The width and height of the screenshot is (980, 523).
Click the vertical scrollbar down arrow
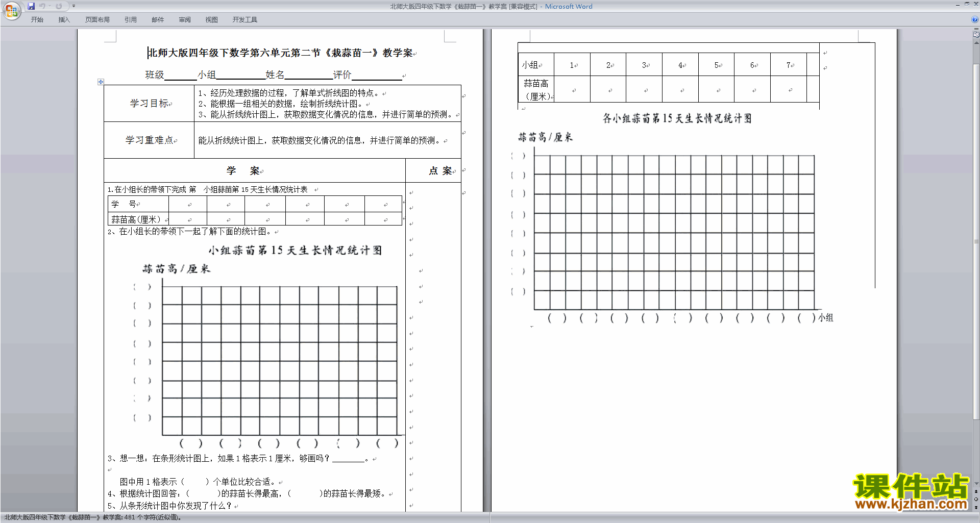click(x=976, y=484)
